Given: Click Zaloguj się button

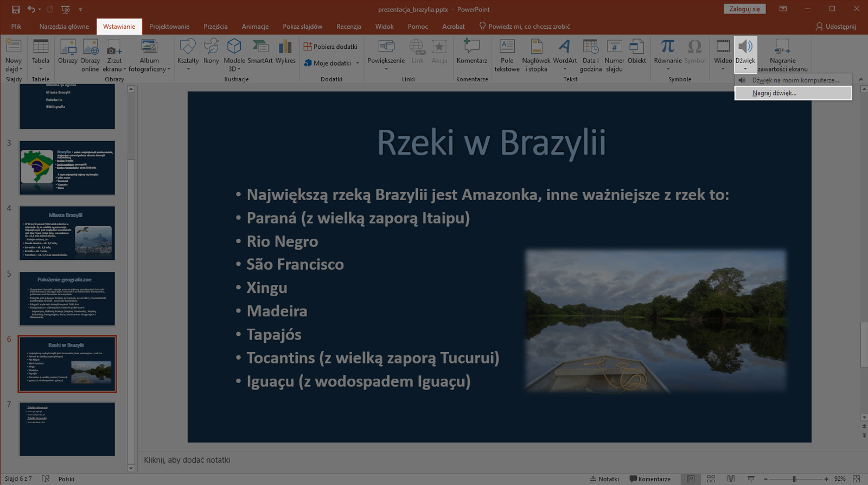Looking at the screenshot, I should tap(745, 9).
